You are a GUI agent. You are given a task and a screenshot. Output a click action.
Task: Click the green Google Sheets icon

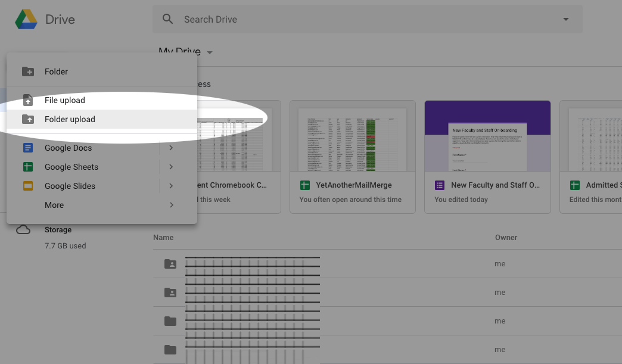[x=28, y=167]
